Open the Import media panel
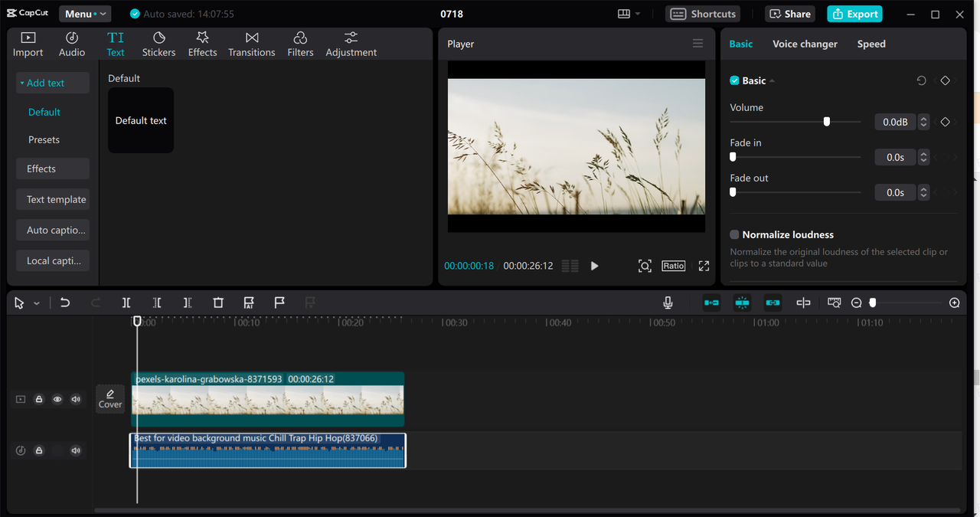The width and height of the screenshot is (980, 517). tap(28, 44)
